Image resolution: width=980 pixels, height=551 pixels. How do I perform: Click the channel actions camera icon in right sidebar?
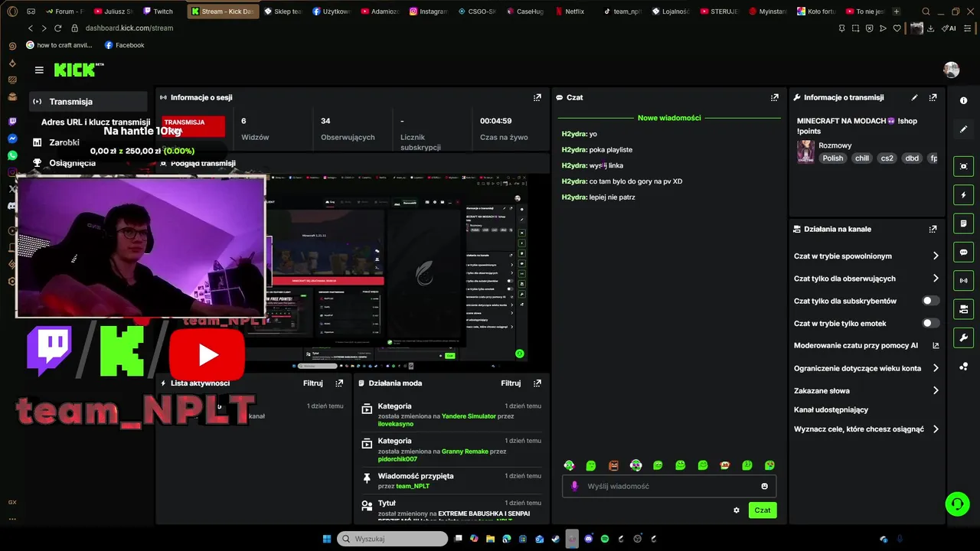[x=963, y=309]
